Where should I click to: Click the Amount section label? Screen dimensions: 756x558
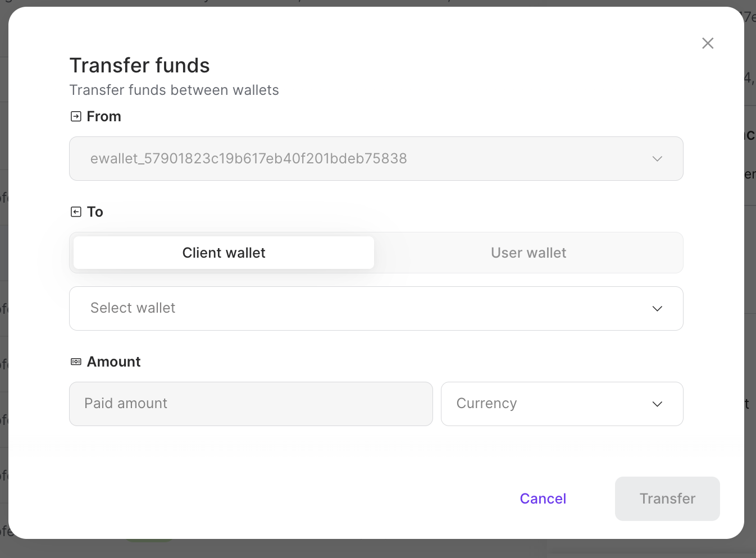pyautogui.click(x=113, y=362)
